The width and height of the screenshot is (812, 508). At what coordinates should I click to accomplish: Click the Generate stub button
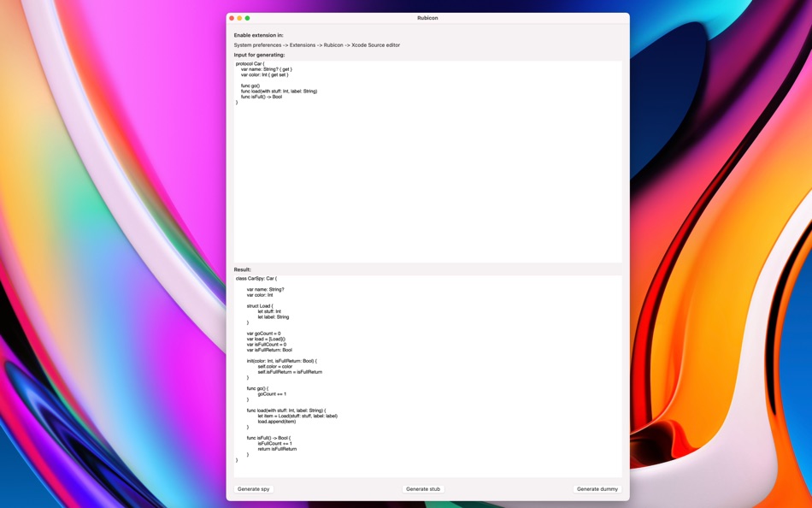(x=423, y=489)
